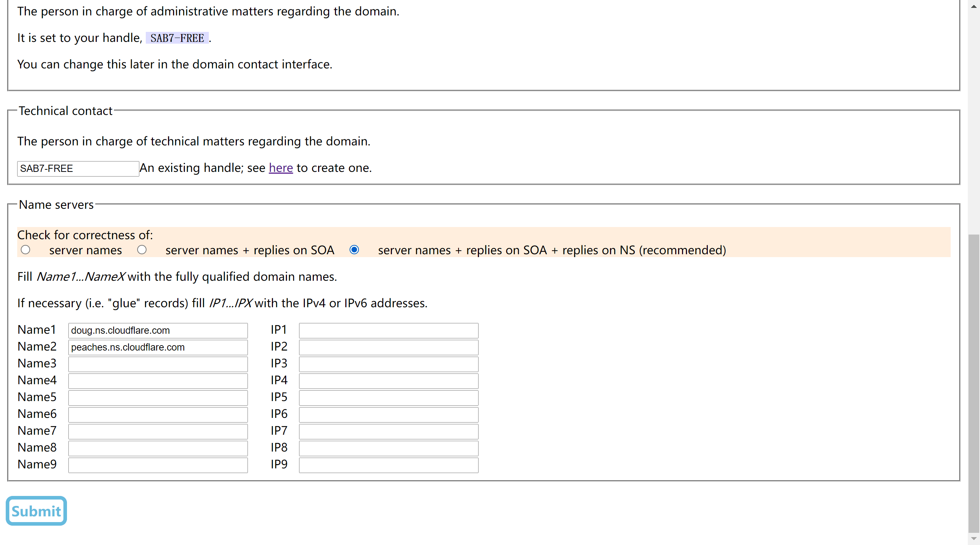Click the technical contact handle field

(78, 169)
